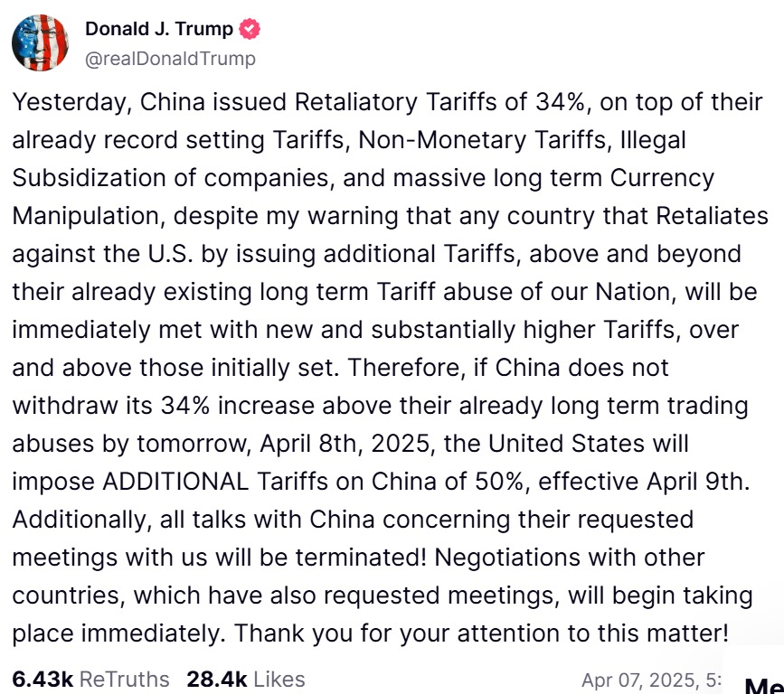Image resolution: width=784 pixels, height=694 pixels.
Task: View the 6.43k ReTruths list
Action: tap(90, 679)
